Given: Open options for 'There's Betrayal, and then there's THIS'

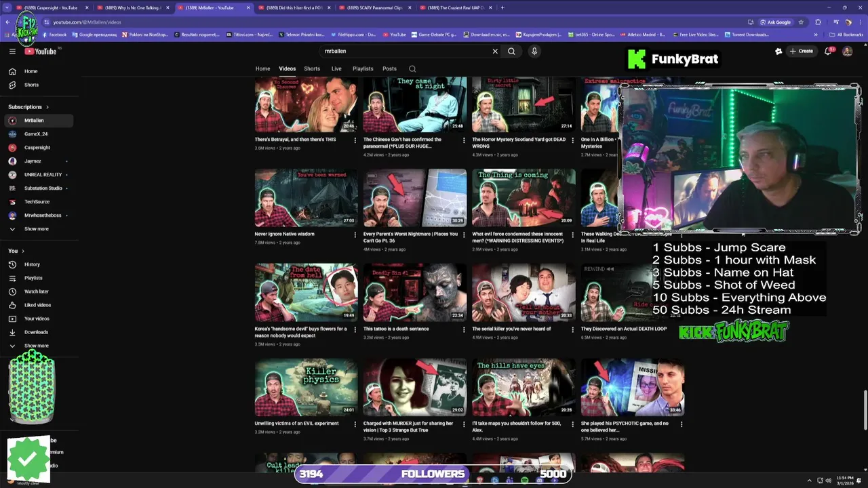Looking at the screenshot, I should coord(355,140).
